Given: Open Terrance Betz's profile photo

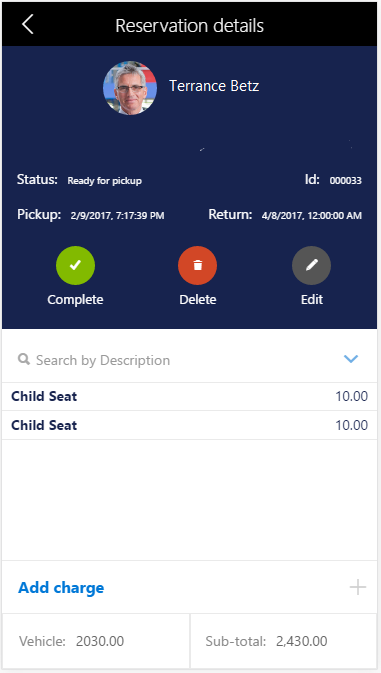Looking at the screenshot, I should click(130, 88).
